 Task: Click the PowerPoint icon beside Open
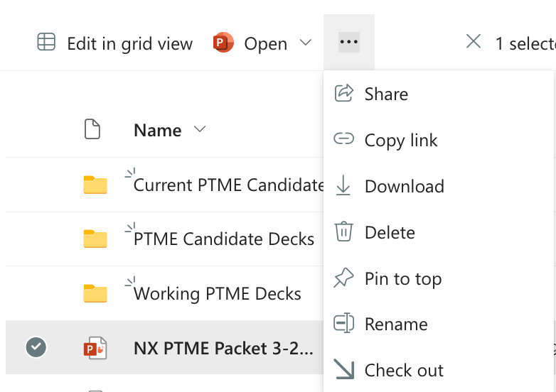pos(224,43)
